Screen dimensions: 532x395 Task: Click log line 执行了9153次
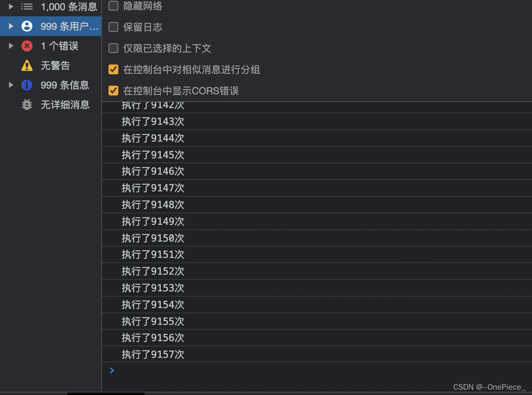317,288
